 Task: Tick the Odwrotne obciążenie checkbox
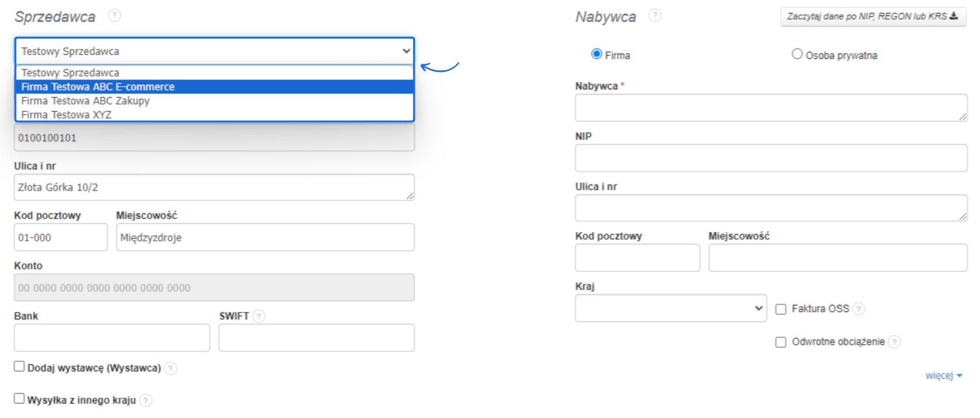tap(781, 342)
